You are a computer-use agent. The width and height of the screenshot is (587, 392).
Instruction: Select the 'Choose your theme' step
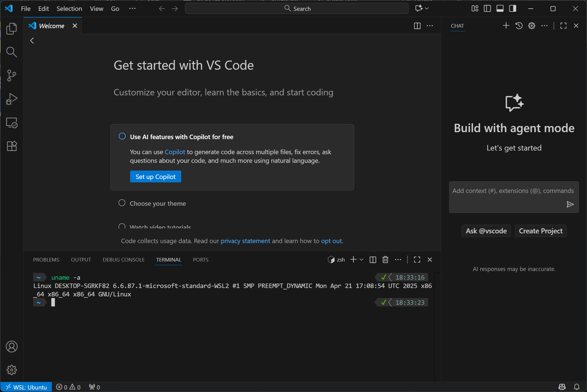pos(157,204)
